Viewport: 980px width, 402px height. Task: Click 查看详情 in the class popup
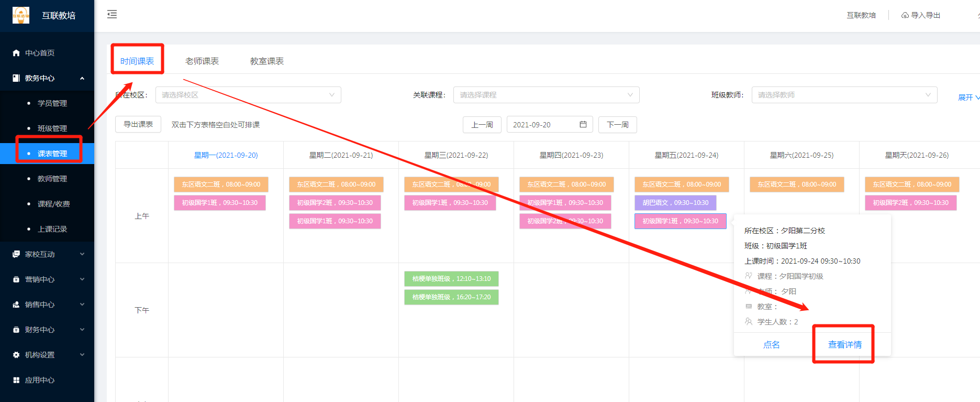click(845, 344)
